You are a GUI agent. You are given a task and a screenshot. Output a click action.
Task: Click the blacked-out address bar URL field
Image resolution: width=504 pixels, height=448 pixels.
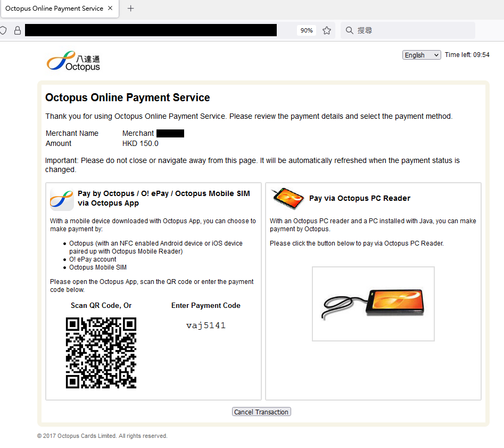151,30
